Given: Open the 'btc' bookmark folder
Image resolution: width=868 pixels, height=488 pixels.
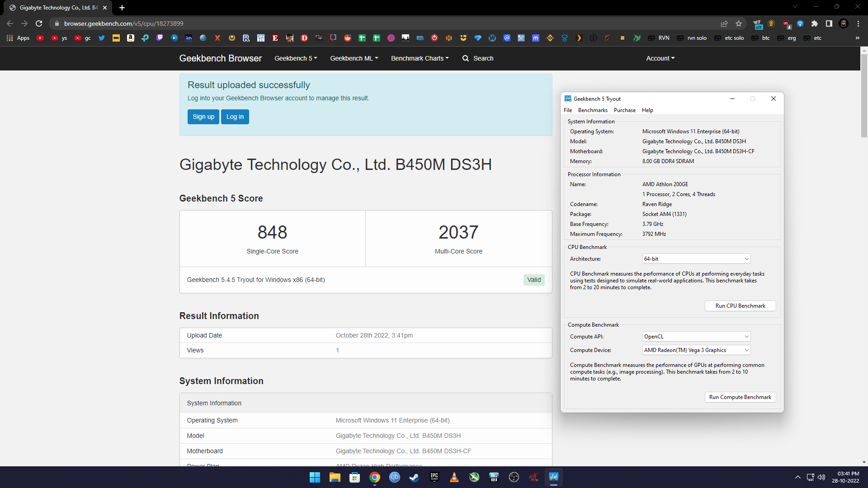Looking at the screenshot, I should click(760, 38).
